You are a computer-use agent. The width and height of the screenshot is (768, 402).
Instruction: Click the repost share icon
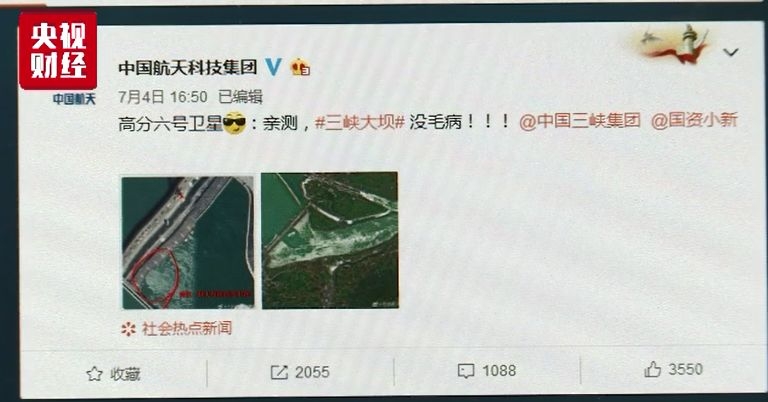pos(279,373)
